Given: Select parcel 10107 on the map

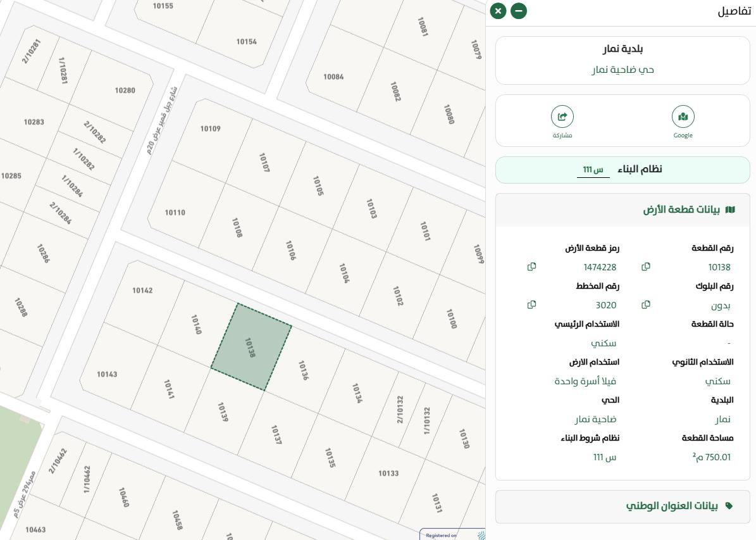Looking at the screenshot, I should click(264, 163).
